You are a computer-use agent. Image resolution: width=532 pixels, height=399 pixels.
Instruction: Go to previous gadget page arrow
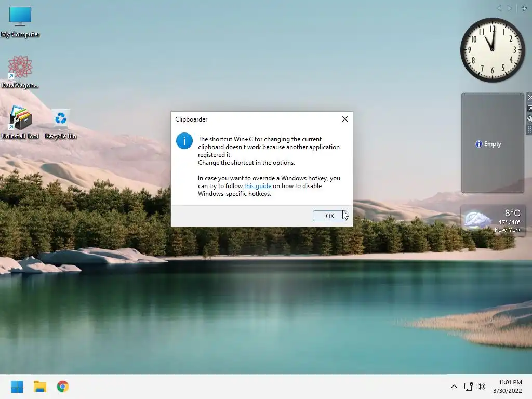(499, 8)
